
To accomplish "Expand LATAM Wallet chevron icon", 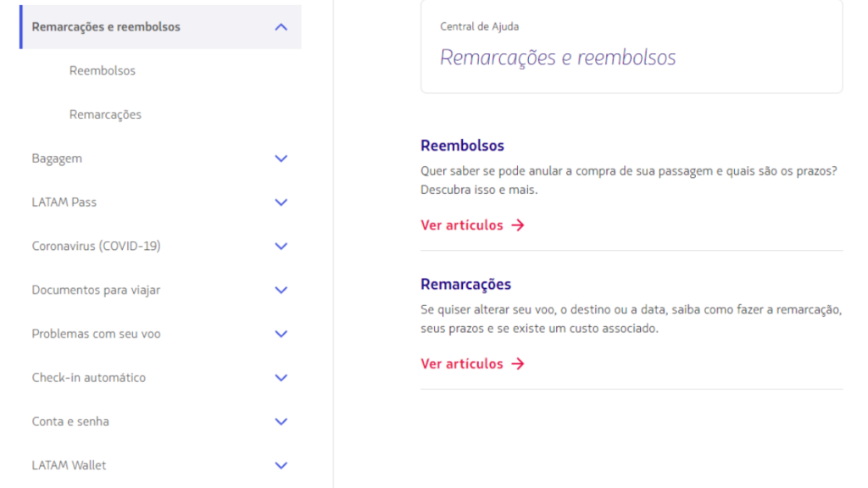I will click(281, 465).
